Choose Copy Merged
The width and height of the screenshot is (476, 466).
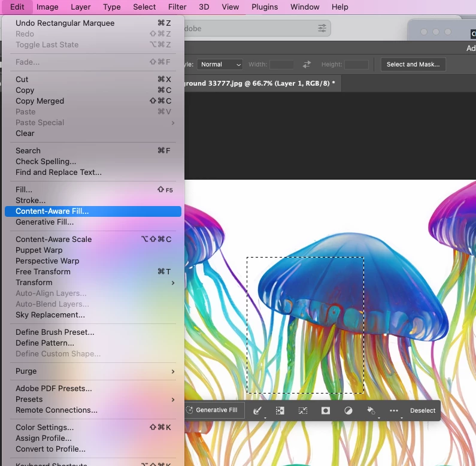pyautogui.click(x=93, y=101)
